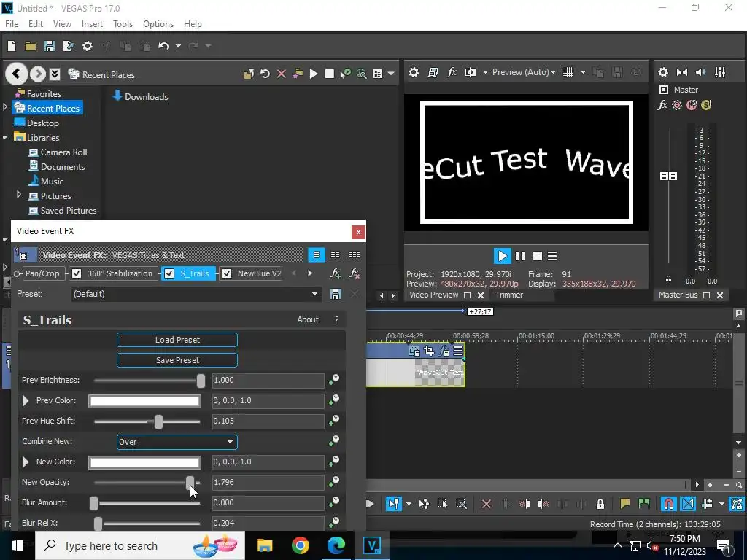Expand the New Color disclosure triangle
The image size is (747, 560).
[26, 462]
